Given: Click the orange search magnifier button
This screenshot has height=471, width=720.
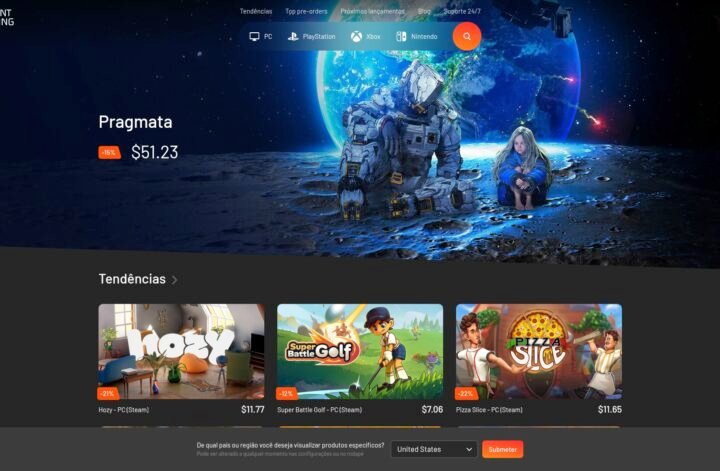Looking at the screenshot, I should click(467, 36).
